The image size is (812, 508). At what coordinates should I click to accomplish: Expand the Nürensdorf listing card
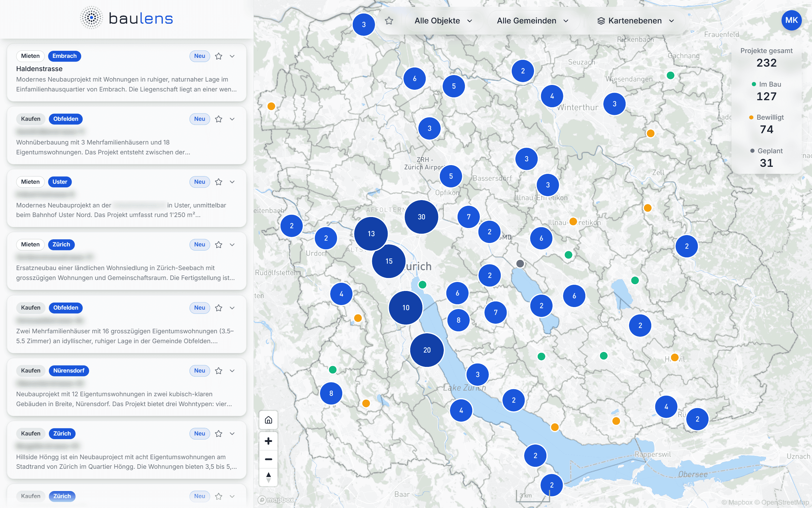click(232, 371)
